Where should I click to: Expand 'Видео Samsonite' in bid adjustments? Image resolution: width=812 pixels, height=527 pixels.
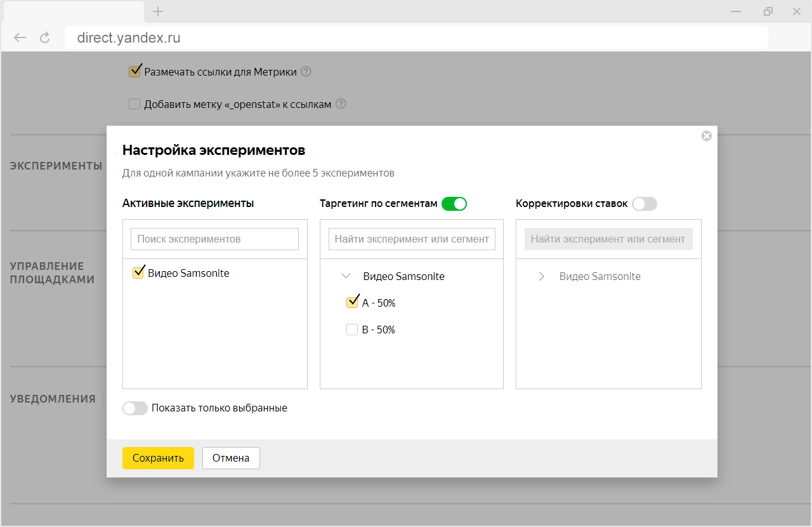(541, 276)
